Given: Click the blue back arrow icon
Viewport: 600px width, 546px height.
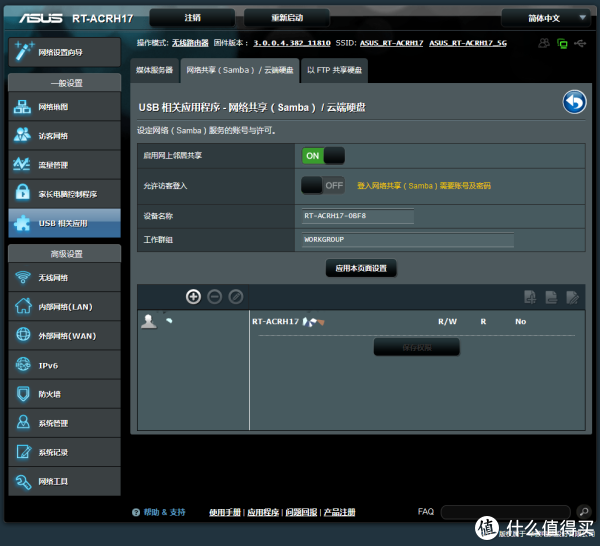Looking at the screenshot, I should [574, 102].
